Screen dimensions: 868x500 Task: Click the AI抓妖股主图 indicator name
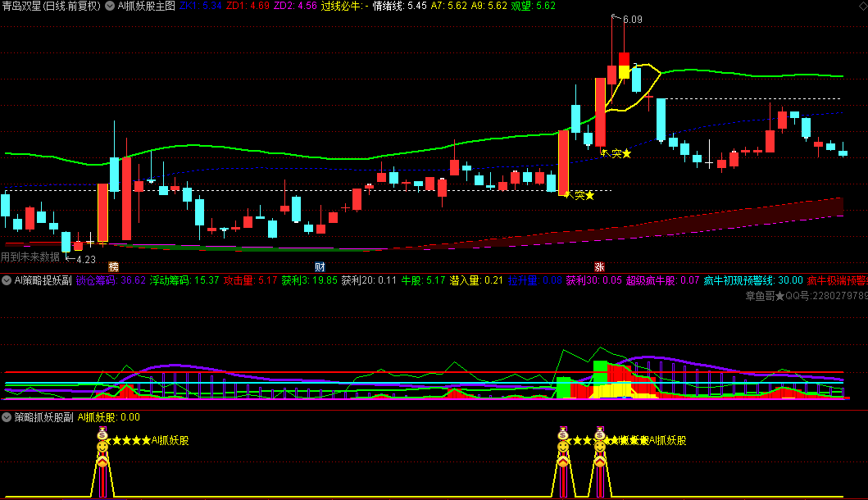pos(146,6)
